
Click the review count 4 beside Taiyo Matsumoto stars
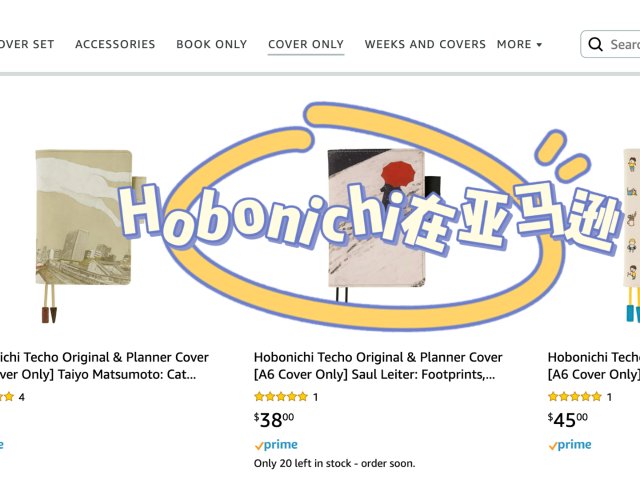22,397
